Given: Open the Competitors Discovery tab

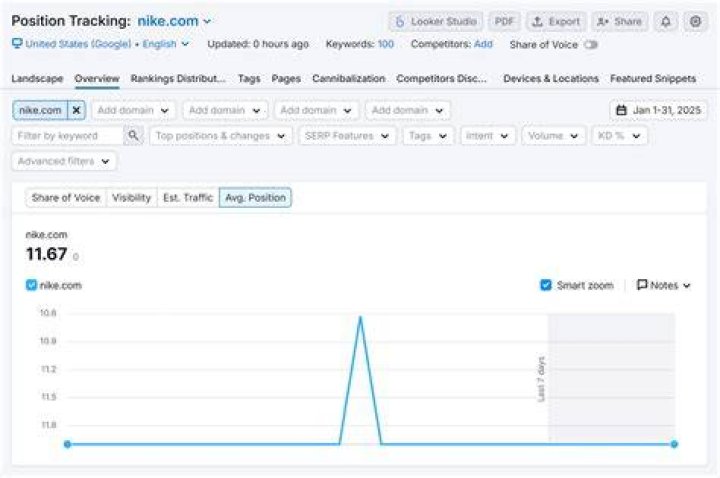Looking at the screenshot, I should pyautogui.click(x=441, y=79).
